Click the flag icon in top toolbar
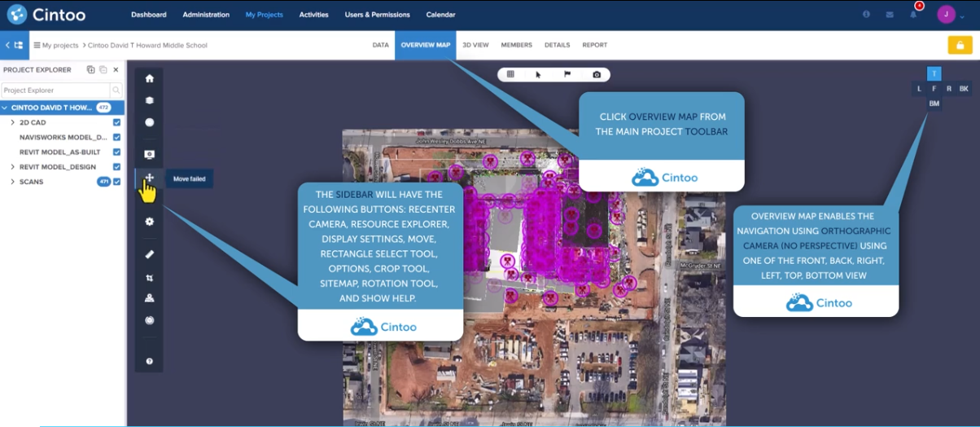The width and height of the screenshot is (980, 427). pyautogui.click(x=567, y=74)
